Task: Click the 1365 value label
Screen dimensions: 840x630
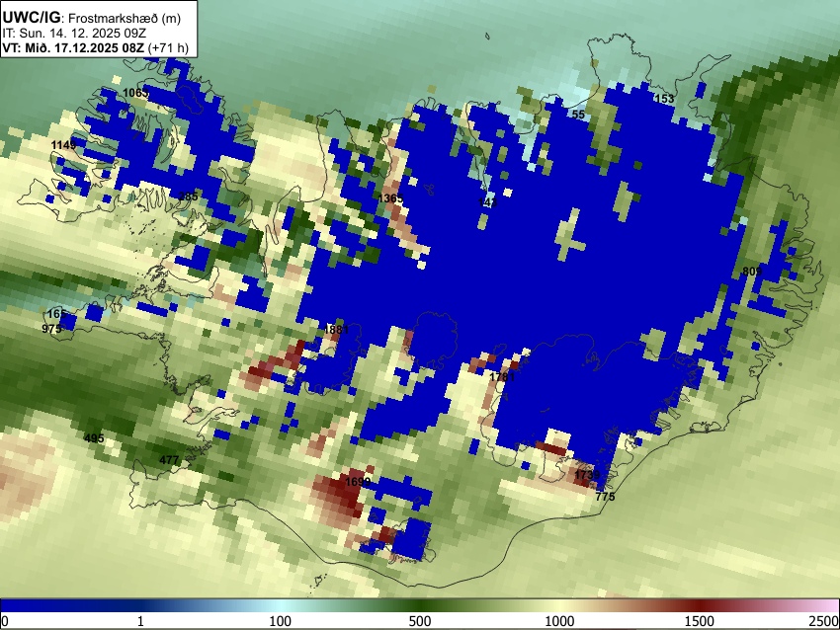Action: click(x=390, y=198)
